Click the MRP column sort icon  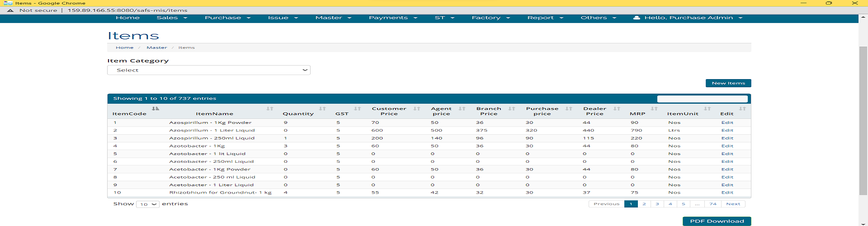tap(654, 108)
